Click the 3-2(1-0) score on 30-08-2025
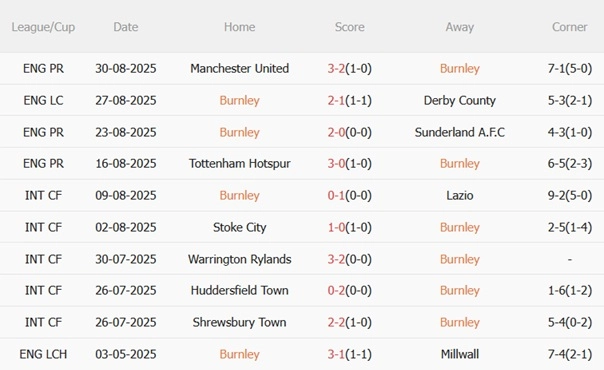This screenshot has width=604, height=370. (x=349, y=69)
